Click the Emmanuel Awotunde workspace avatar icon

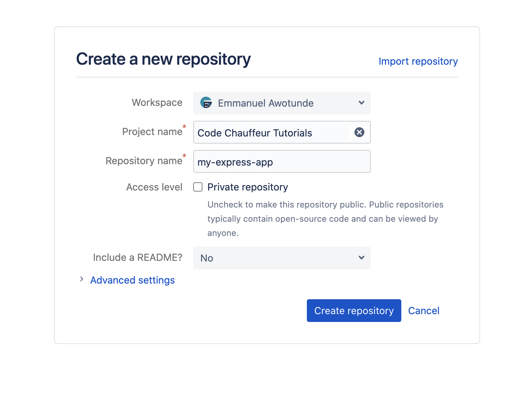pyautogui.click(x=206, y=103)
